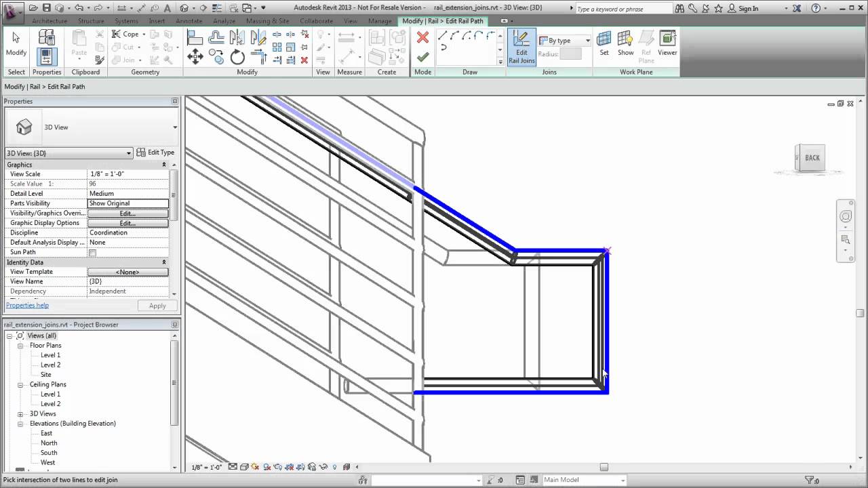Screen dimensions: 868x488
Task: Click the Edit Type button
Action: 155,152
